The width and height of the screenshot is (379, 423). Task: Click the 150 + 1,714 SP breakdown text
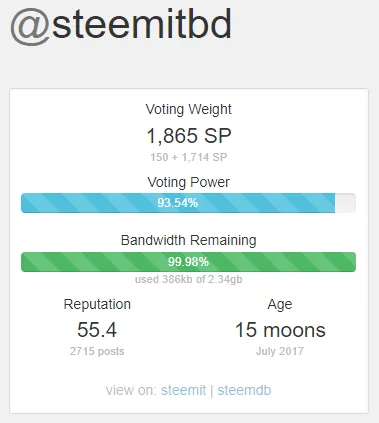pyautogui.click(x=189, y=157)
